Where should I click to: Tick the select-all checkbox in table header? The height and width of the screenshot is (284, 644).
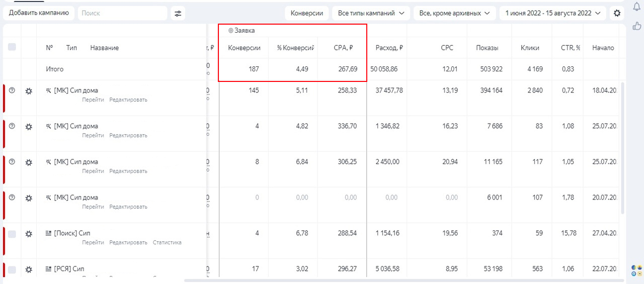pos(12,47)
